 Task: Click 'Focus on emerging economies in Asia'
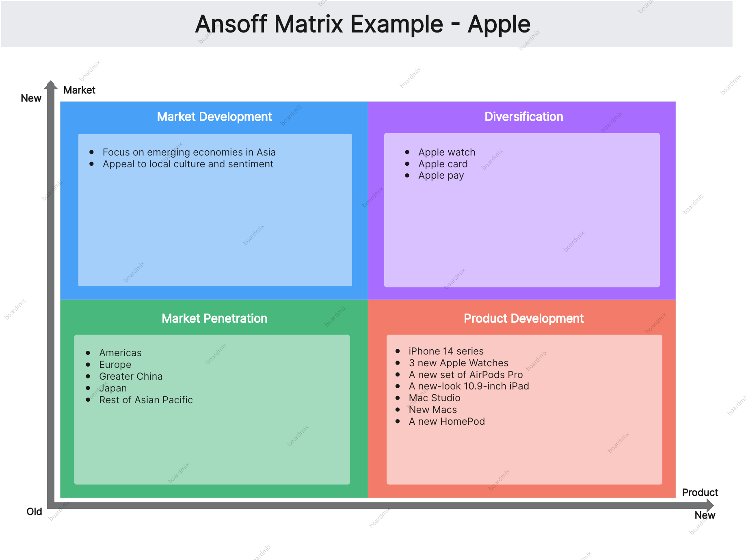tap(189, 152)
